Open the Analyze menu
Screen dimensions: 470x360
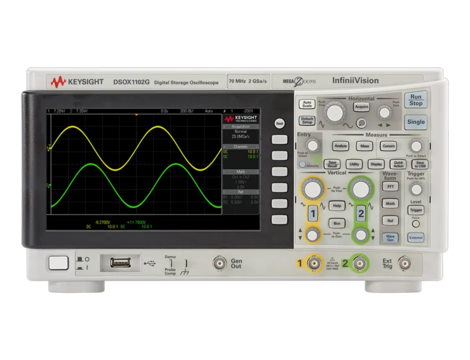tap(340, 146)
